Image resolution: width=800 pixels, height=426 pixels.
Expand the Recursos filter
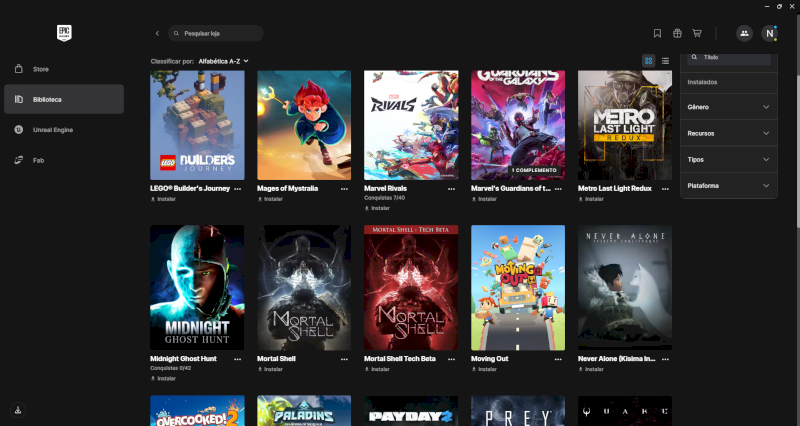729,133
